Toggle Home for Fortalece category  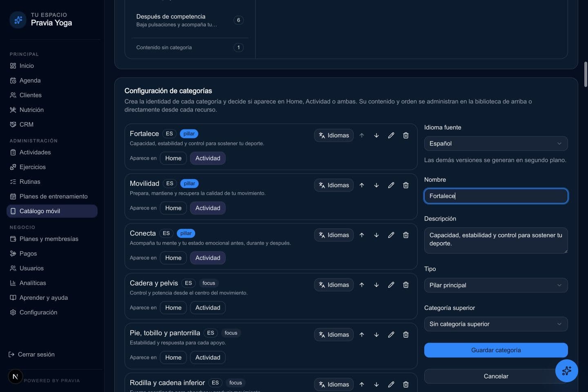(x=173, y=158)
